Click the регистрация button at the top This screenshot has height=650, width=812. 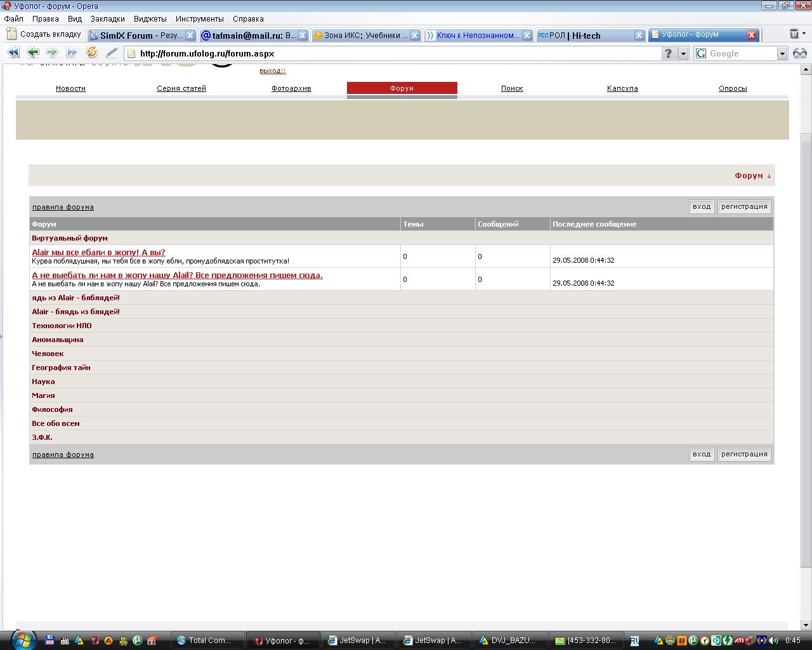pyautogui.click(x=744, y=206)
